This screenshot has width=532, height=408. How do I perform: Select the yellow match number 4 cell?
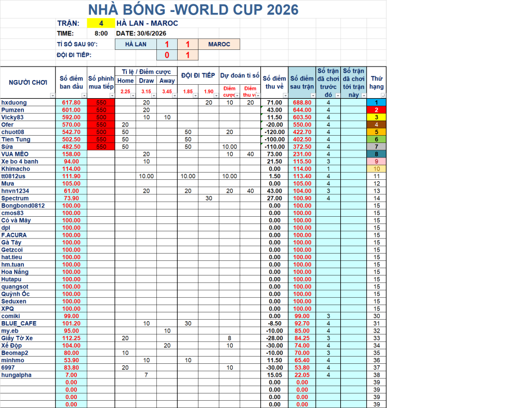(x=101, y=23)
